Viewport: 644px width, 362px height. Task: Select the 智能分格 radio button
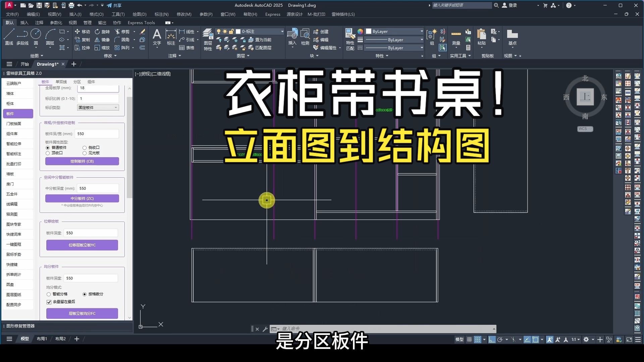click(x=49, y=294)
